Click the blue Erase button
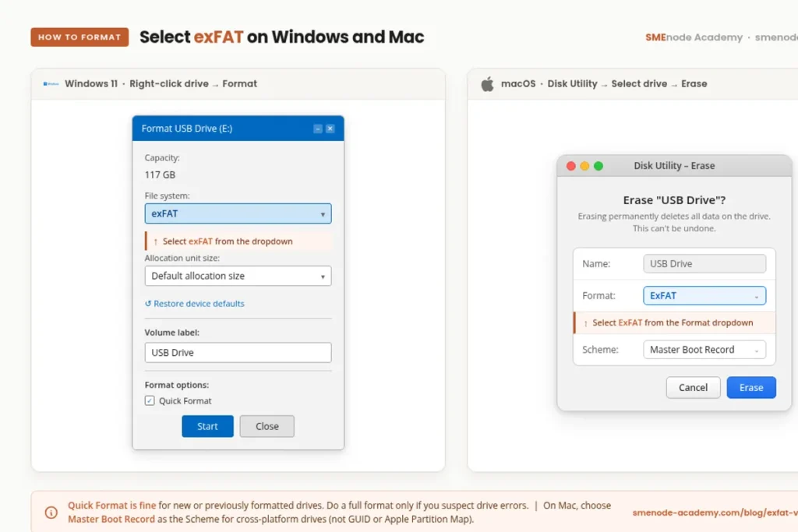Viewport: 798px width, 532px height. 751,388
